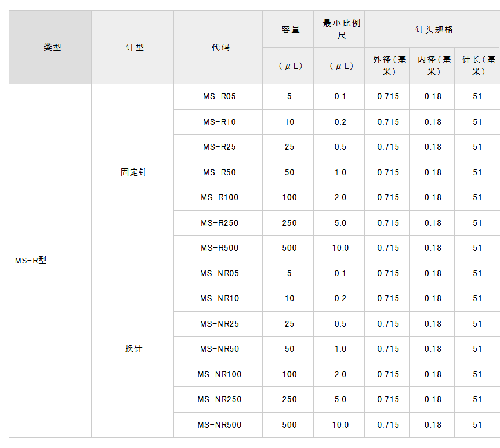
Task: Select the MS-R型 type cell
Action: pos(31,261)
